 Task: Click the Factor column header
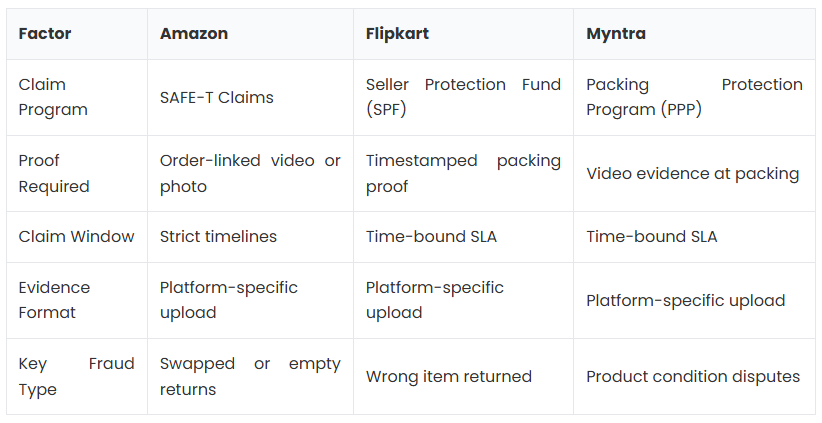[x=77, y=34]
